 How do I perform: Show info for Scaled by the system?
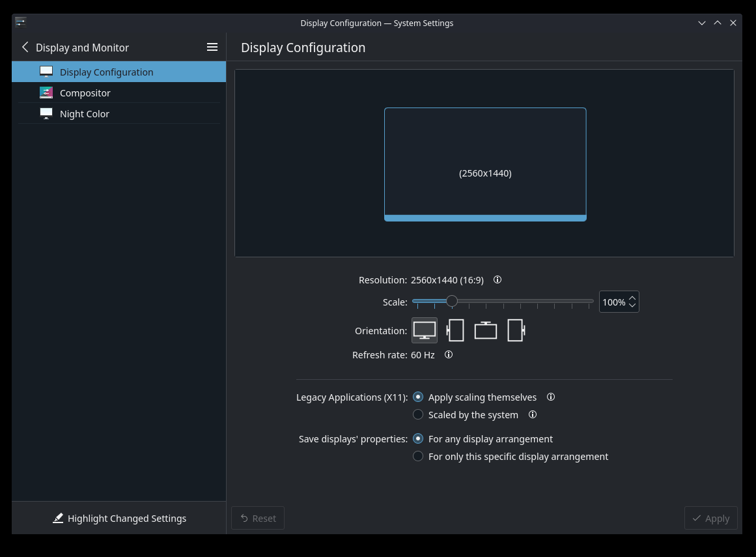pyautogui.click(x=532, y=414)
